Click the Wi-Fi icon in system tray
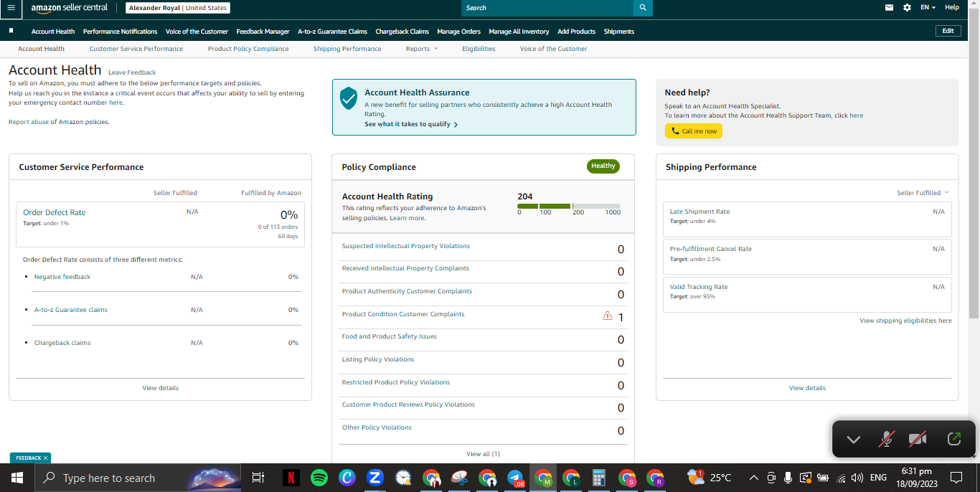This screenshot has height=492, width=980. [x=841, y=478]
